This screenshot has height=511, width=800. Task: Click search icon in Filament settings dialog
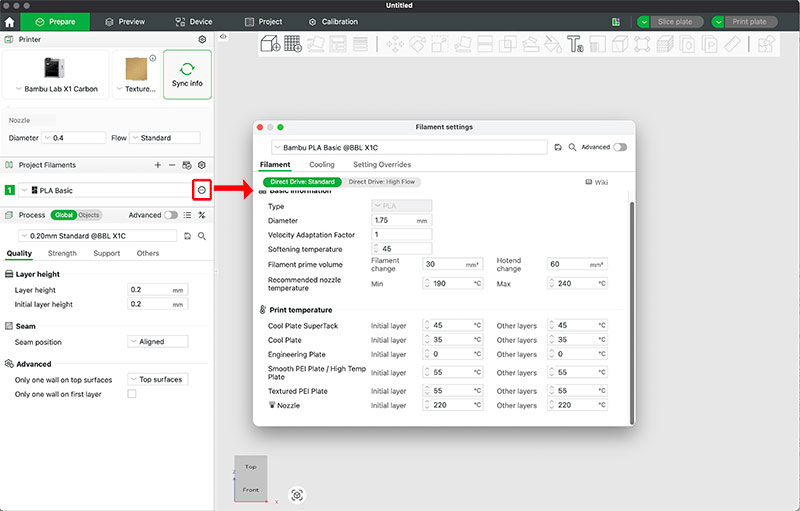pos(572,147)
